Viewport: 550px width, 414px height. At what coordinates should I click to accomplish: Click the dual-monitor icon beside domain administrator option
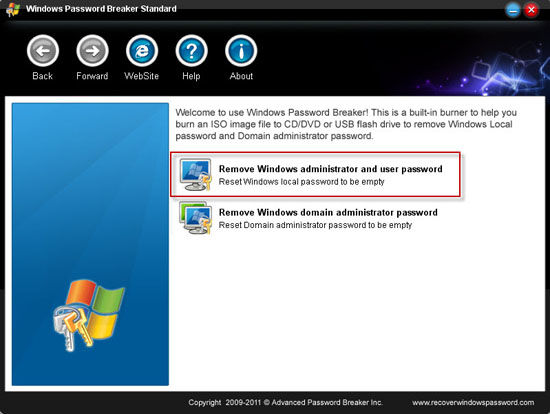coord(195,218)
